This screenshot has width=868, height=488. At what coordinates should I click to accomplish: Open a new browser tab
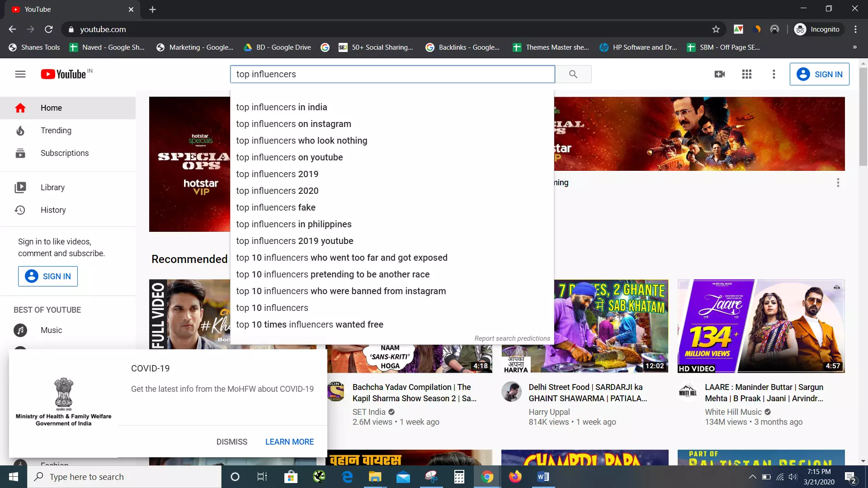(153, 9)
